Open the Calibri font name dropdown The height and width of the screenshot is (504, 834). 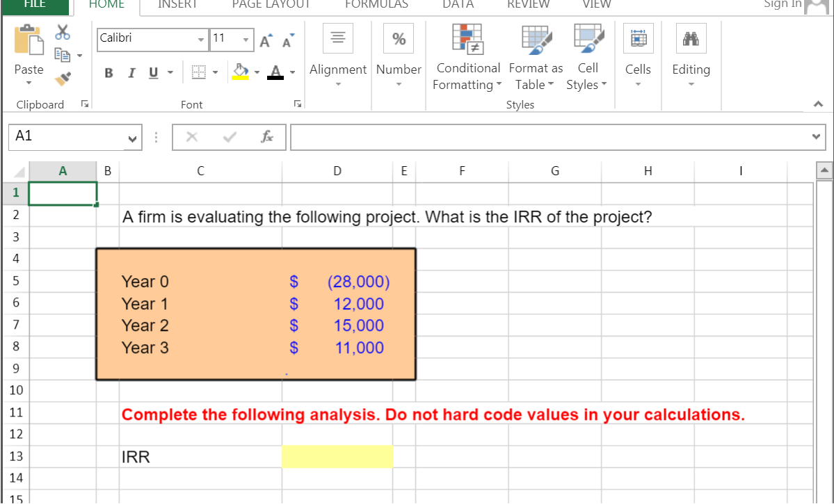click(201, 40)
